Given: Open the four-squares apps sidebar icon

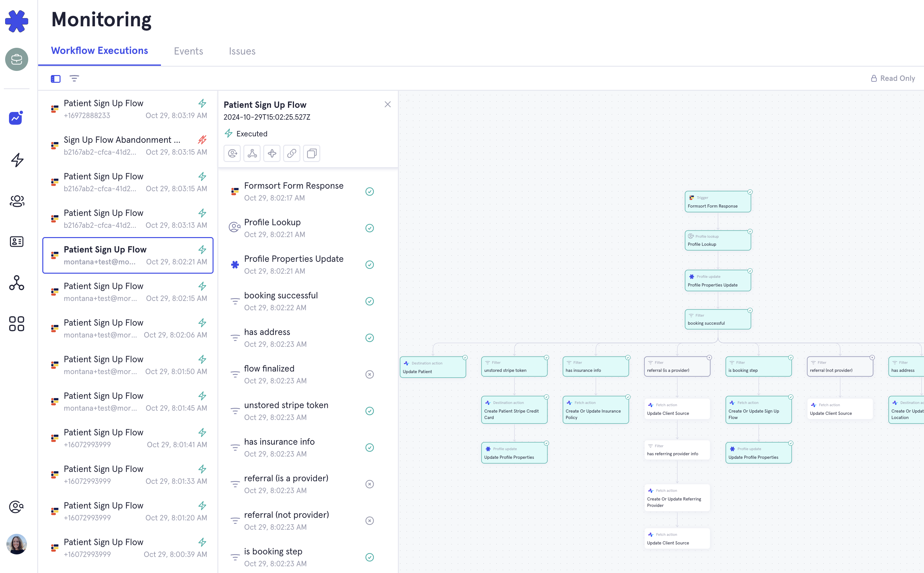Looking at the screenshot, I should [16, 324].
